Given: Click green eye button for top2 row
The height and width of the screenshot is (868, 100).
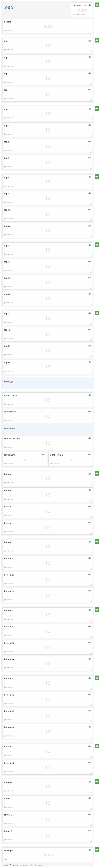Looking at the screenshot, I should point(97,108).
